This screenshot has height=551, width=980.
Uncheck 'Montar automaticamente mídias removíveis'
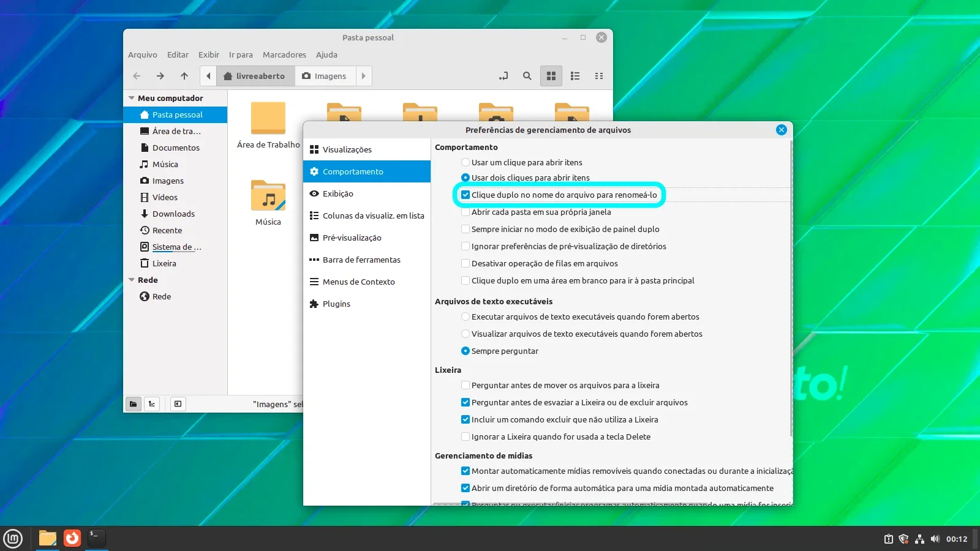(627, 471)
